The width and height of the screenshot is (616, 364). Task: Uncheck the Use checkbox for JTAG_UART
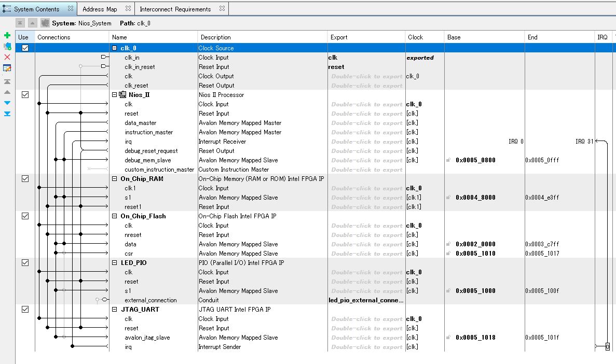pyautogui.click(x=25, y=310)
